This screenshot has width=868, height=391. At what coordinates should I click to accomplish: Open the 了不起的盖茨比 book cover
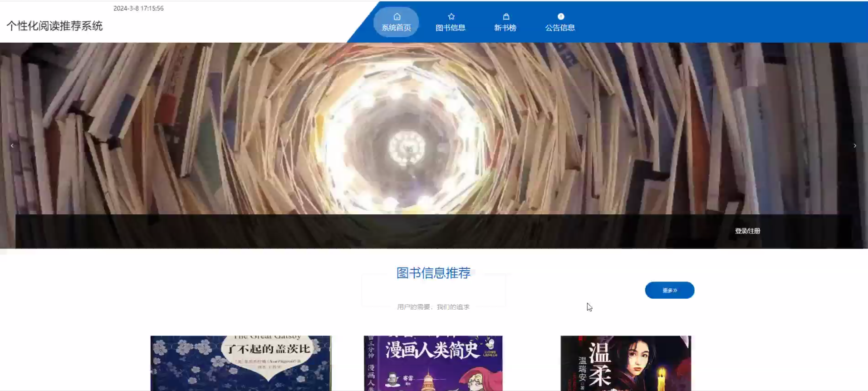click(x=241, y=363)
